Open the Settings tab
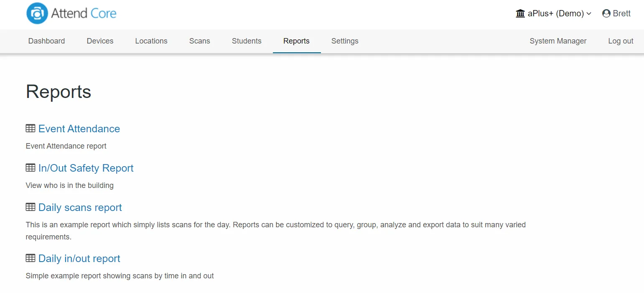Viewport: 644px width, 293px height. (x=345, y=41)
